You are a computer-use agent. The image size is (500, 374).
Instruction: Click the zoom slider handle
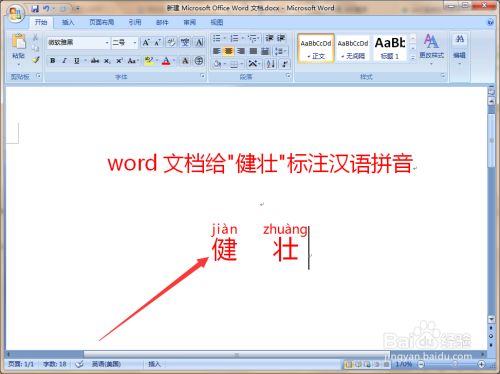click(454, 364)
